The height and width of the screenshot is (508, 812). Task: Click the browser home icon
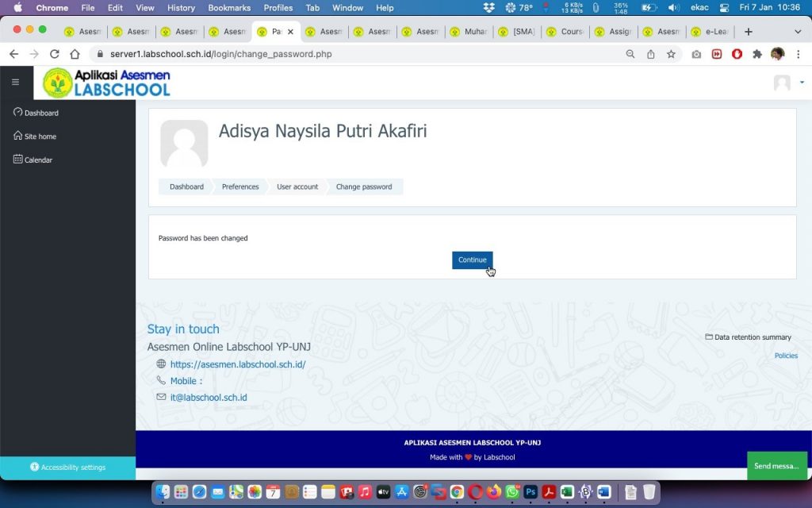click(75, 54)
